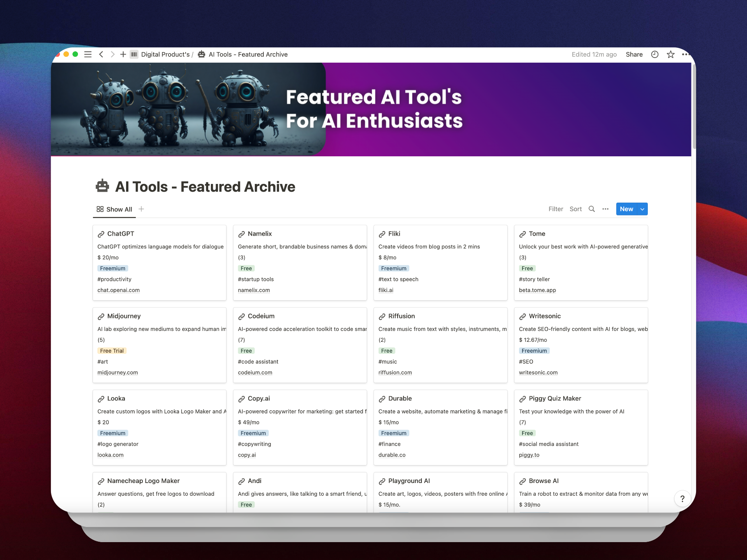Go back with the left arrow

click(x=101, y=54)
